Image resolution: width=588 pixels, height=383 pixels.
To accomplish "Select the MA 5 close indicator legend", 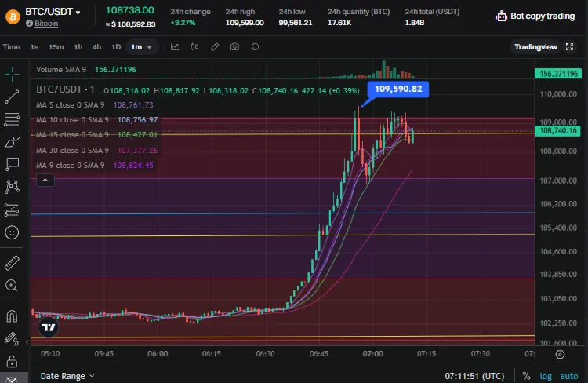I will pyautogui.click(x=95, y=104).
